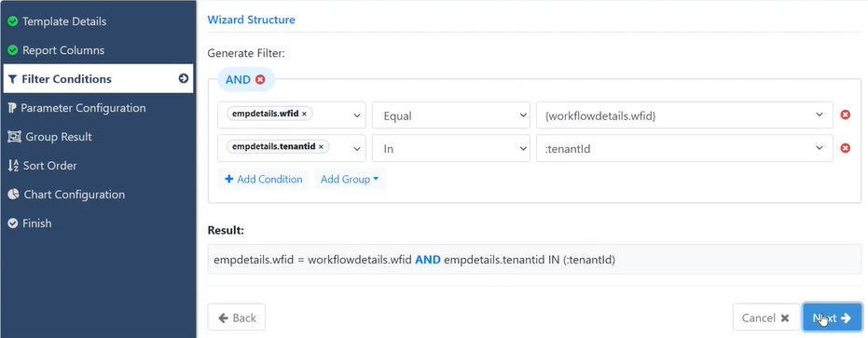Click the Group Result icon
868x338 pixels.
tap(14, 137)
